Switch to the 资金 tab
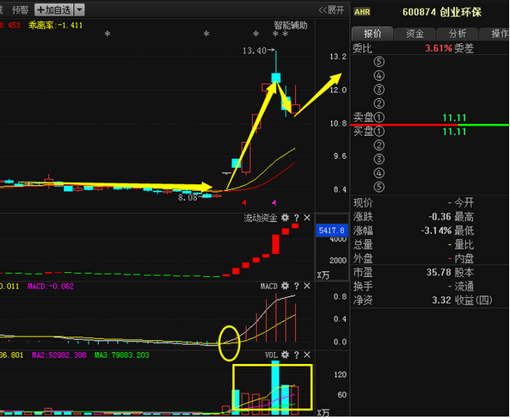Image resolution: width=510 pixels, height=420 pixels. point(415,34)
